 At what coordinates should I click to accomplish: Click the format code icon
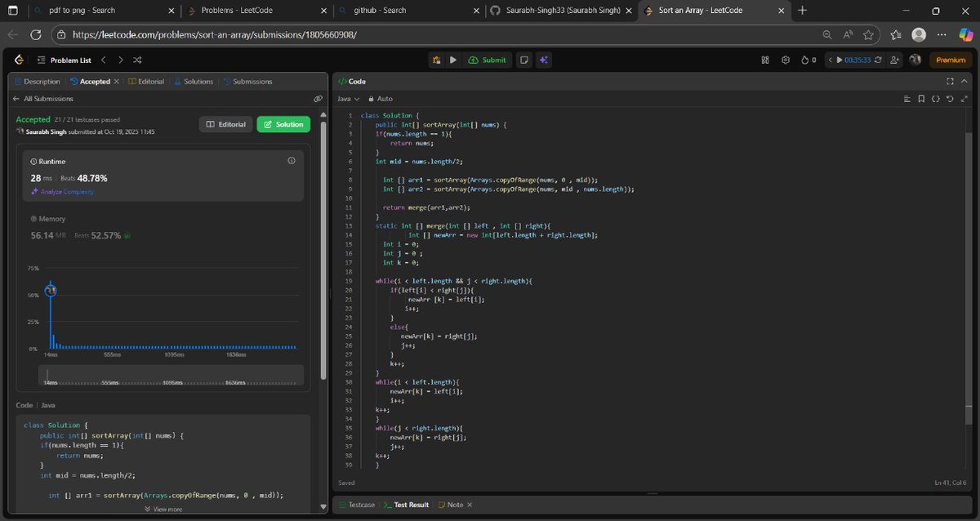tap(907, 99)
